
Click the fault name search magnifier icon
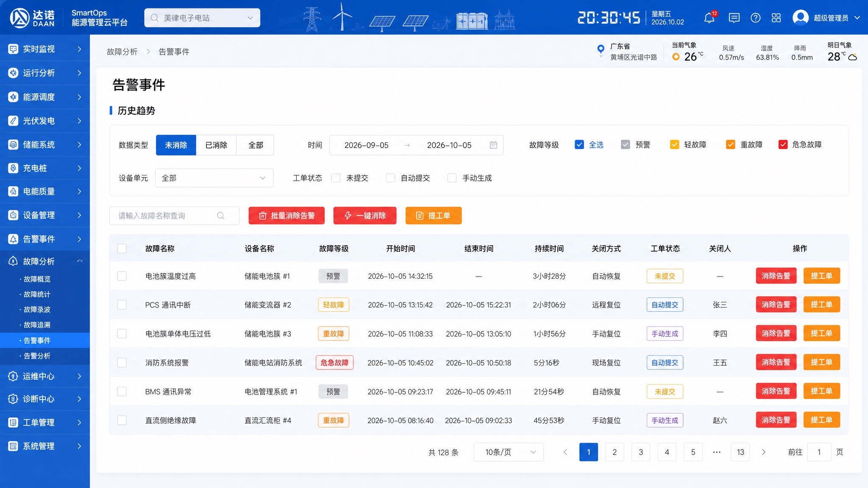tap(220, 216)
